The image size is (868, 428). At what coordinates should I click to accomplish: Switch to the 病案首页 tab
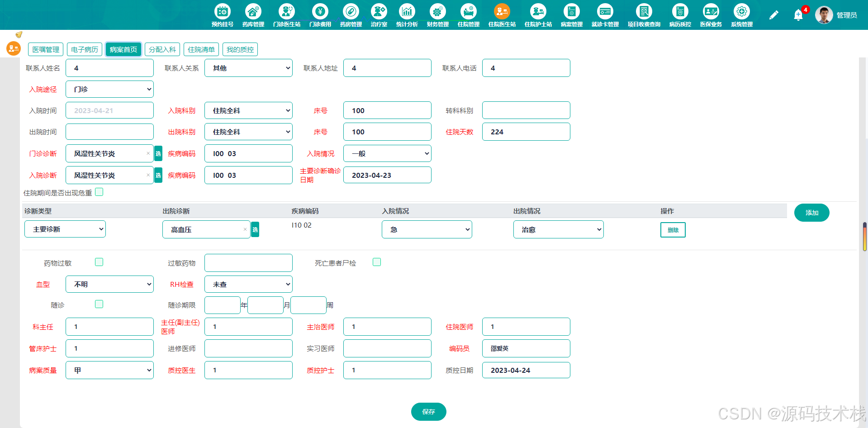click(x=123, y=49)
